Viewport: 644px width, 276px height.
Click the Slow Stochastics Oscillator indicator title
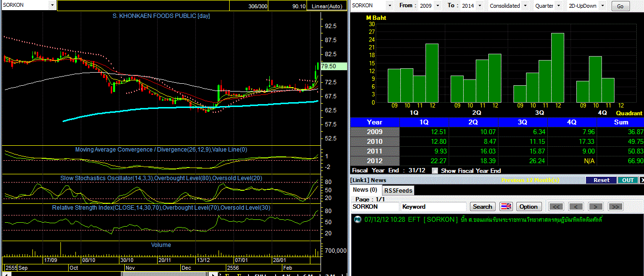pyautogui.click(x=161, y=178)
